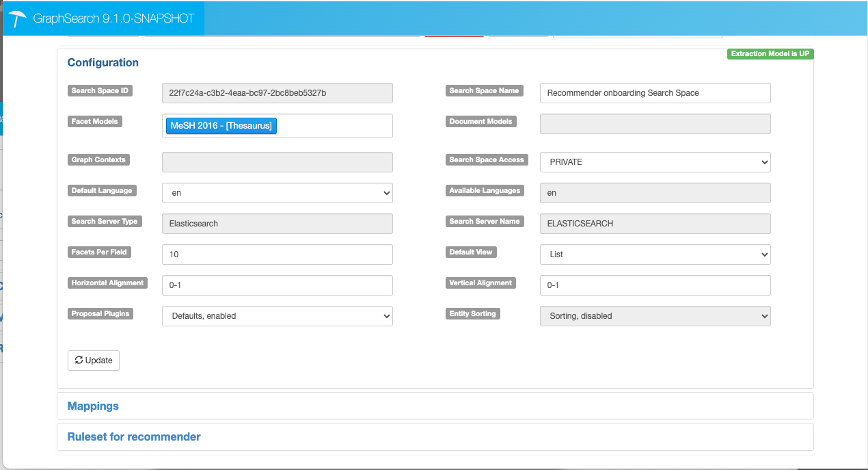Click the Proposal Plugins label badge
868x470 pixels.
[x=99, y=313]
